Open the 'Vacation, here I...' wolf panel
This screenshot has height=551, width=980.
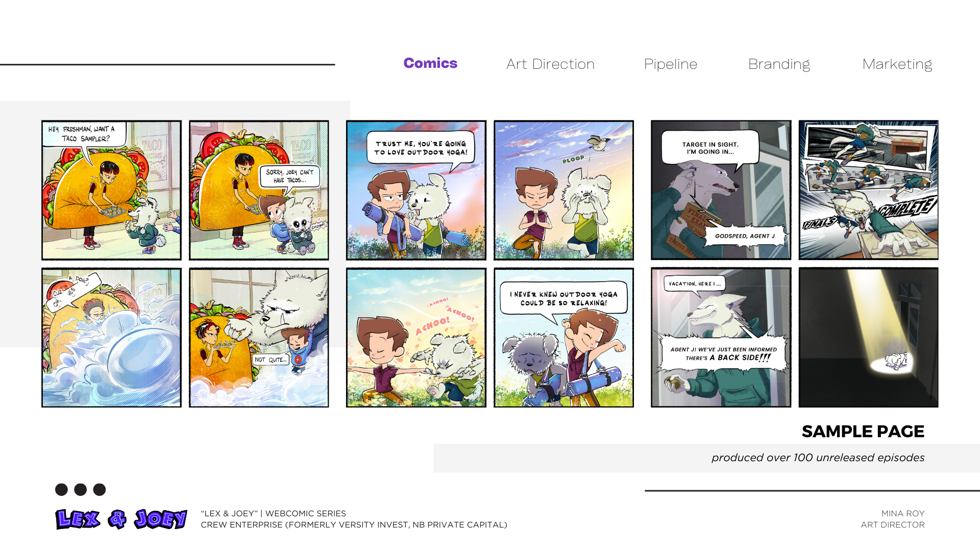click(721, 338)
